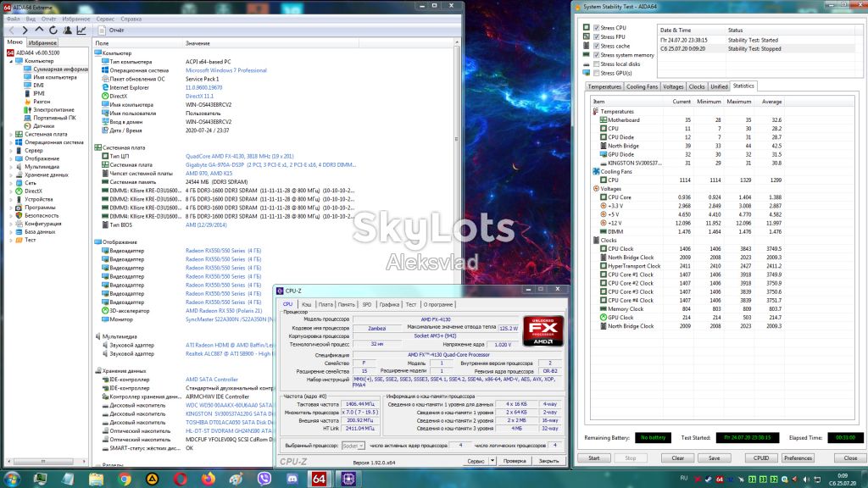Click the Clear button in Stability Test
The width and height of the screenshot is (868, 488).
click(x=677, y=458)
